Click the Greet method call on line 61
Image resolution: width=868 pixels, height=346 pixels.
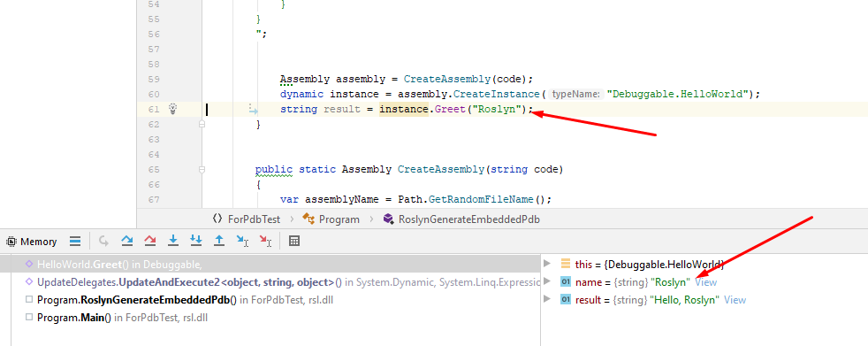(x=450, y=109)
